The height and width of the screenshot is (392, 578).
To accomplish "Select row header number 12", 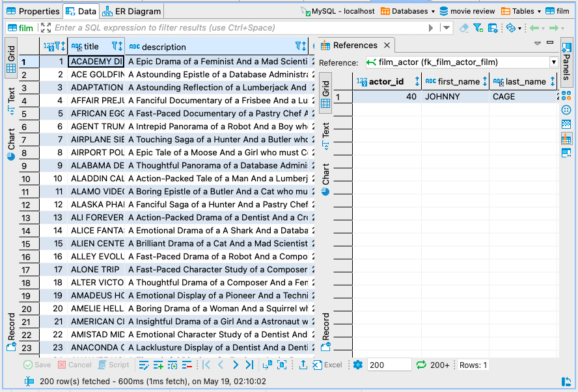I will [29, 205].
